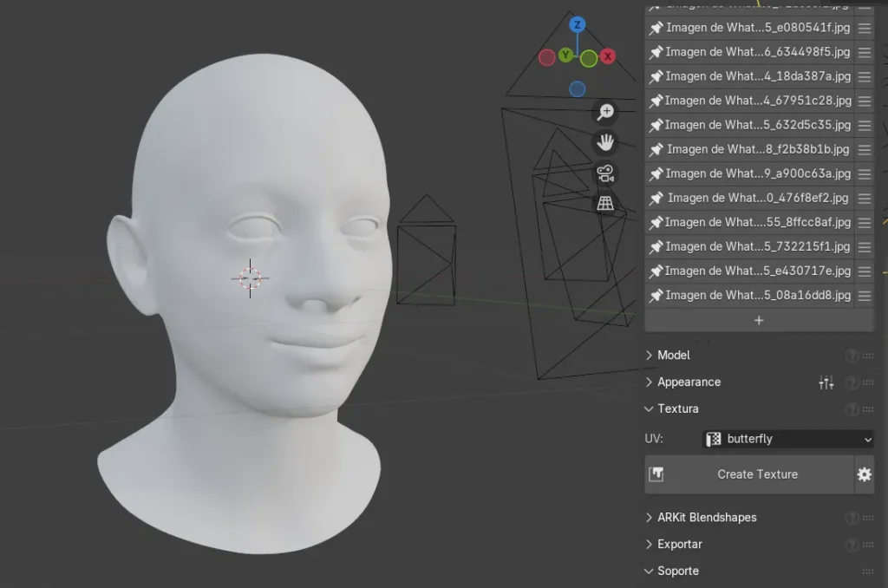Open menu for 4_18da387a.jpg image row
This screenshot has width=888, height=588.
tap(864, 76)
